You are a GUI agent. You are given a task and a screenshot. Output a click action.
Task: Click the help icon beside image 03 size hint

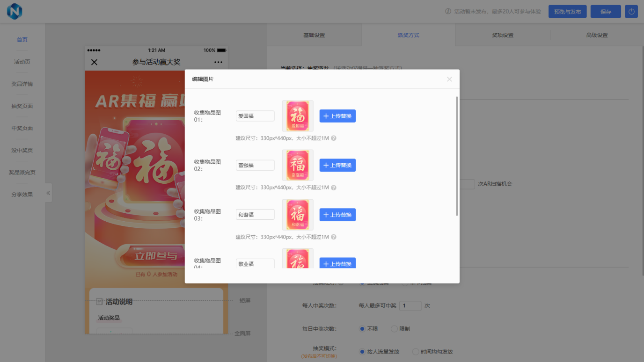coord(333,237)
